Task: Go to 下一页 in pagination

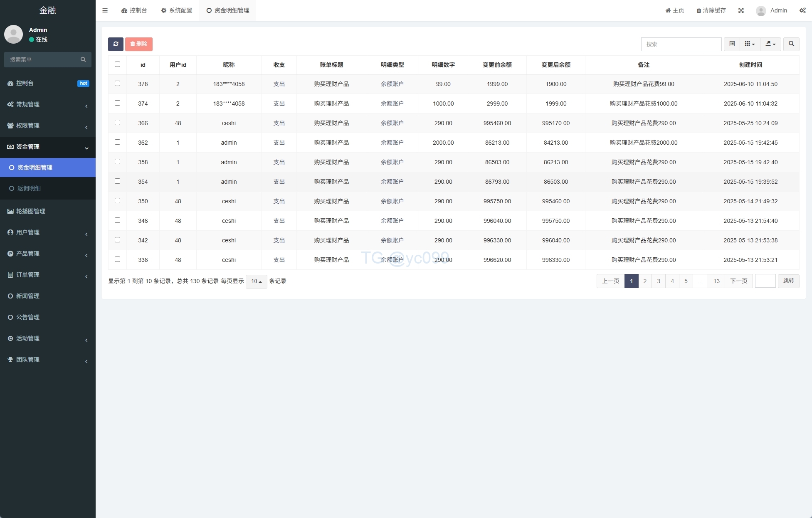Action: tap(738, 281)
